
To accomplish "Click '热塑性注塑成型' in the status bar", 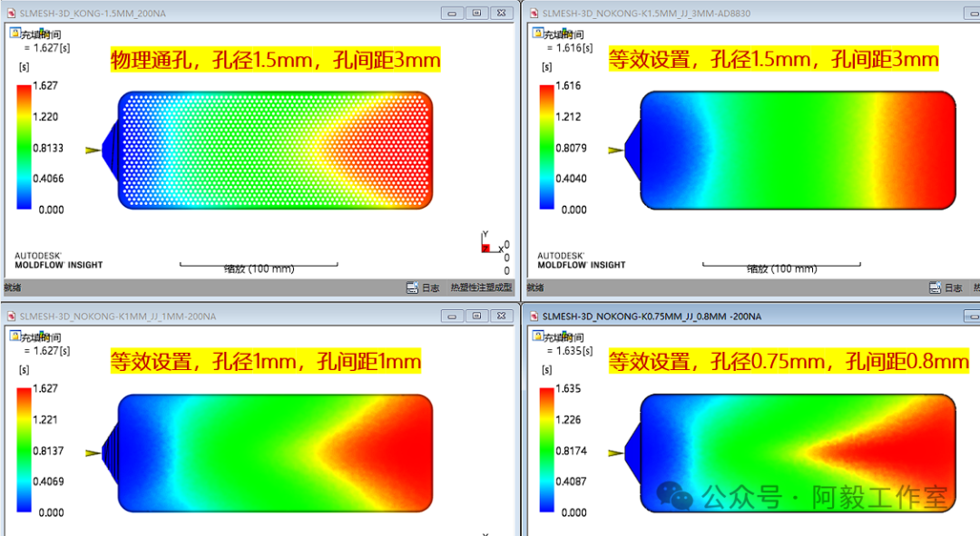I will pos(481,287).
